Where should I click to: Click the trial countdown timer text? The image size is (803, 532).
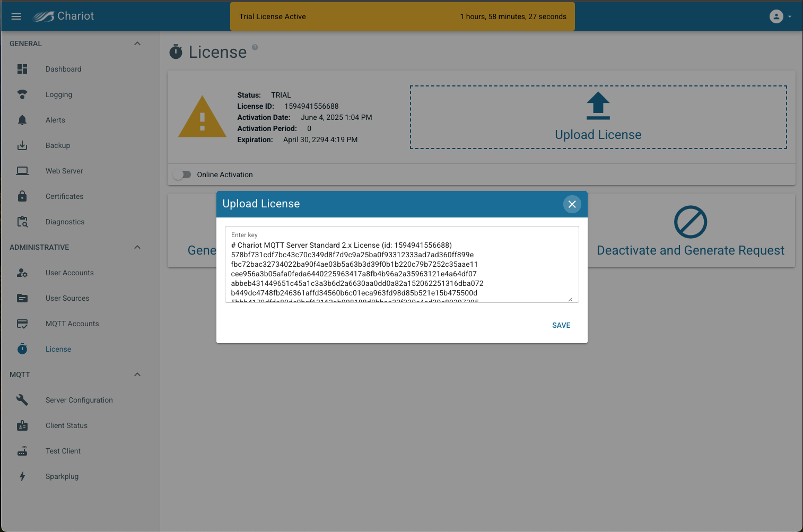tap(513, 16)
